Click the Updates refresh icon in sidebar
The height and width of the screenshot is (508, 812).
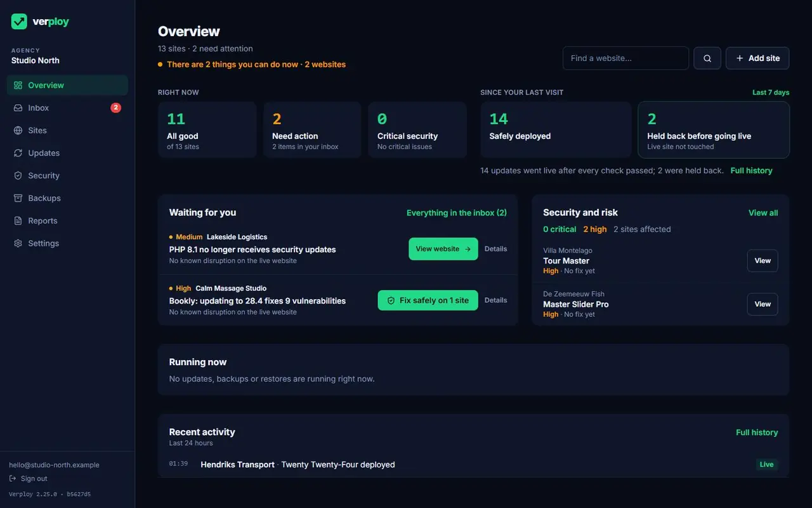pyautogui.click(x=18, y=153)
